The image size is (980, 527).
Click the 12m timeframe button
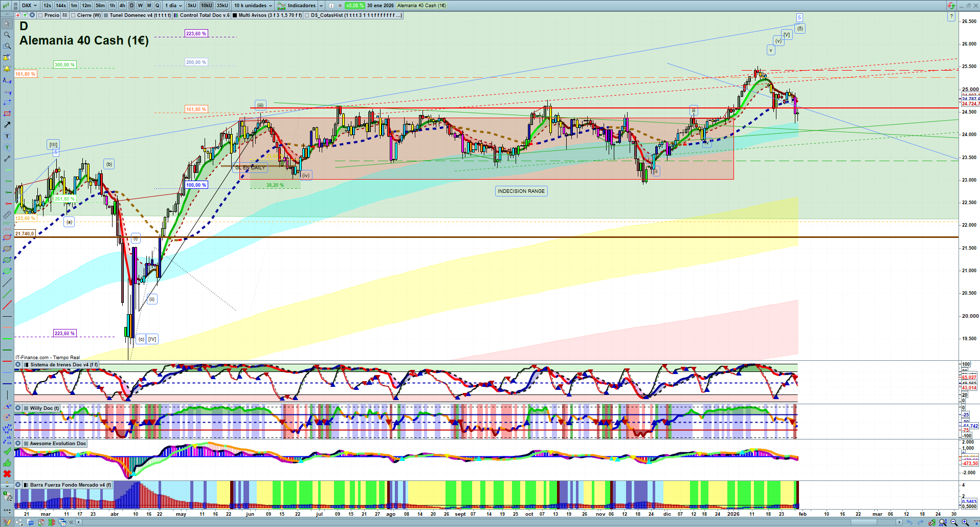coord(86,6)
